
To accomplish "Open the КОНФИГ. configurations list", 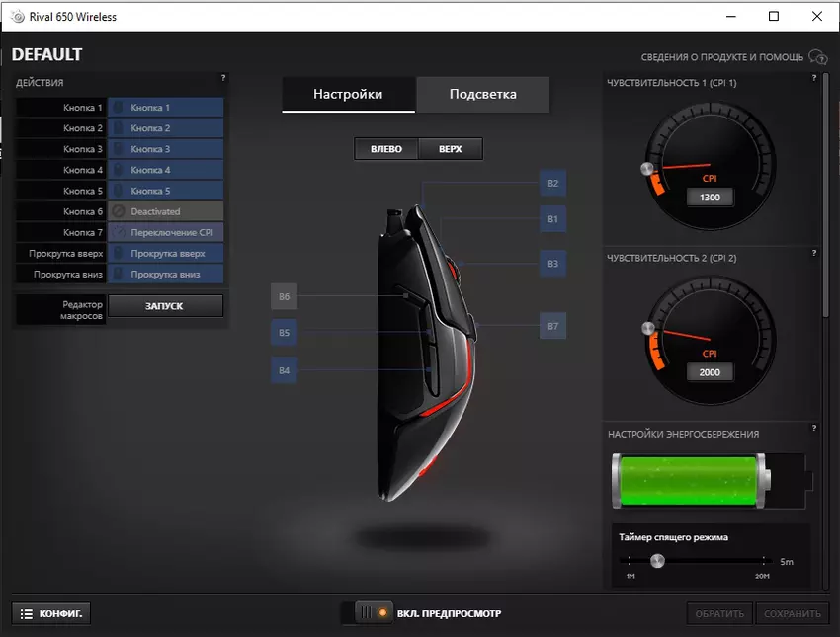I will coord(52,613).
